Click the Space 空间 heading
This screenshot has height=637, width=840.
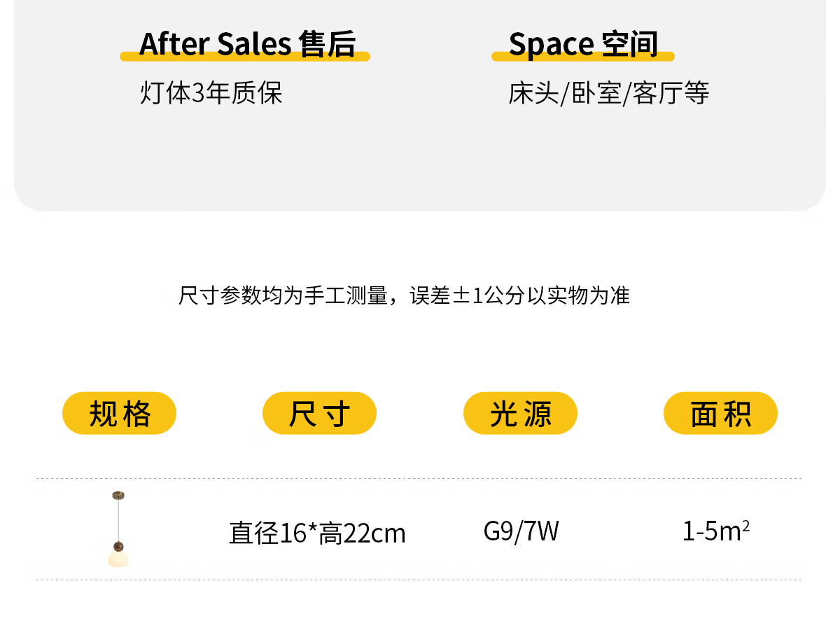(583, 43)
